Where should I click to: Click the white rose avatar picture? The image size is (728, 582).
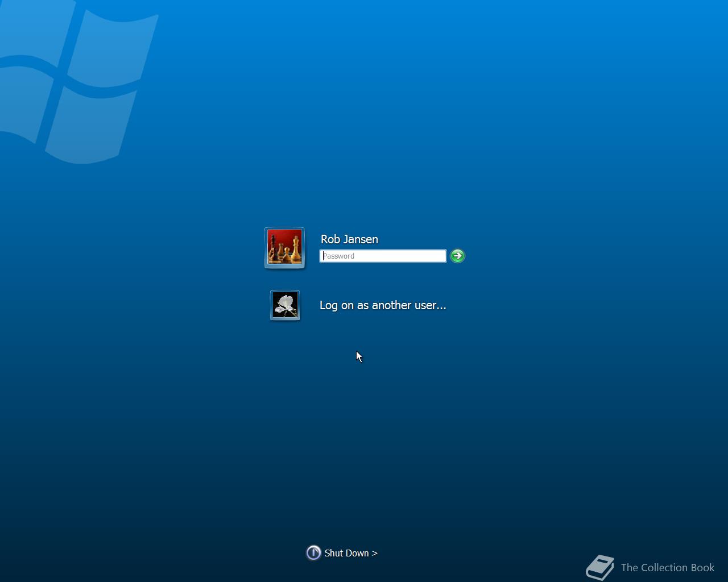tap(285, 305)
